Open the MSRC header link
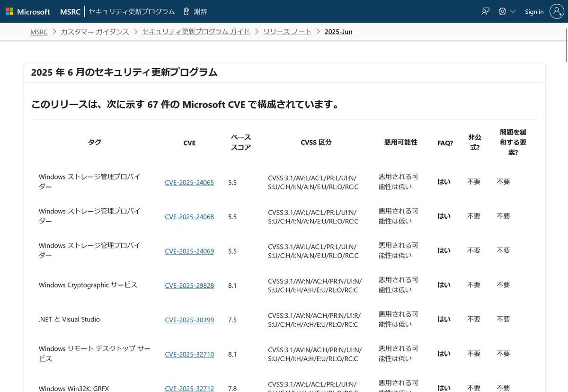This screenshot has width=568, height=392. point(70,11)
